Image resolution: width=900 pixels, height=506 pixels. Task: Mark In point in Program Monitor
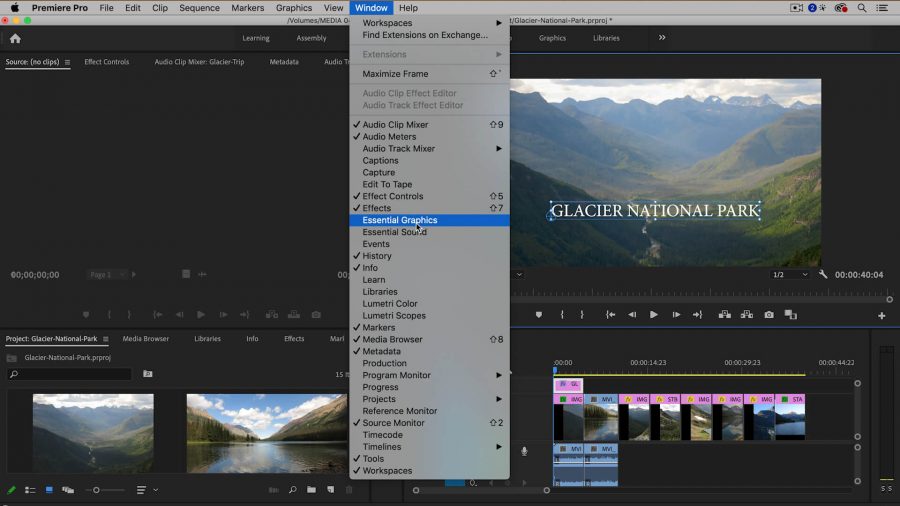pos(562,315)
